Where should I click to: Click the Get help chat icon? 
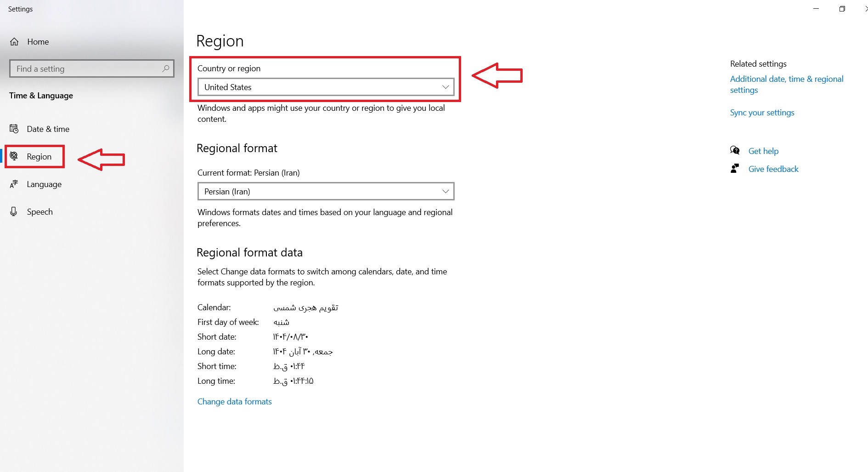735,151
